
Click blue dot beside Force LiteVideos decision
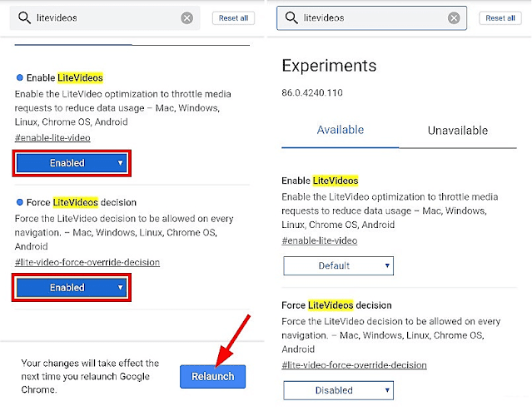20,202
